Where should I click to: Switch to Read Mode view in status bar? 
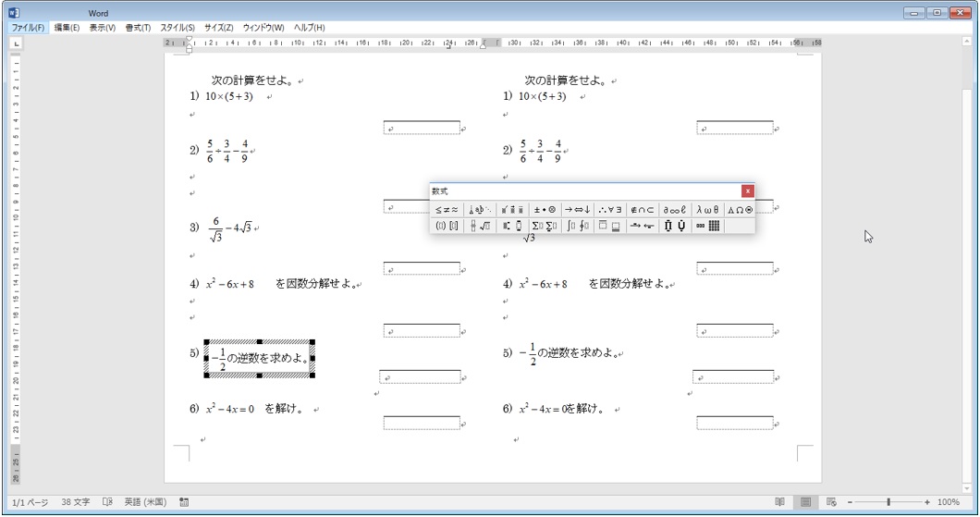click(779, 502)
